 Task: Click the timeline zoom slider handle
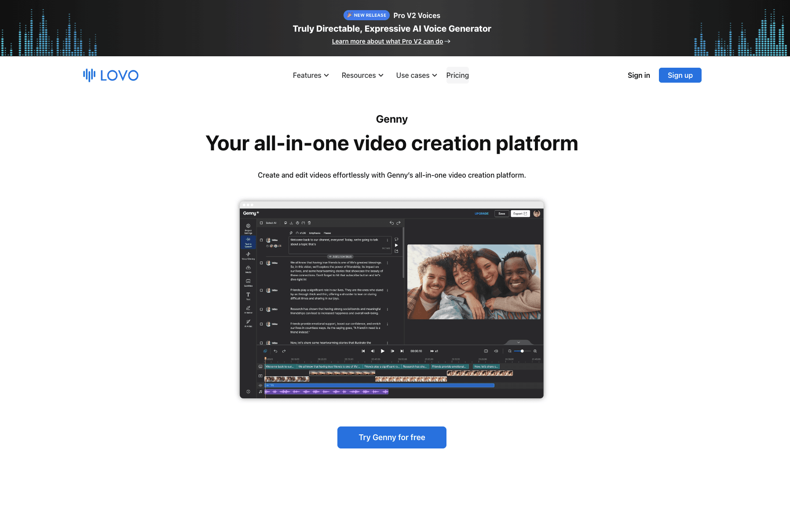522,351
